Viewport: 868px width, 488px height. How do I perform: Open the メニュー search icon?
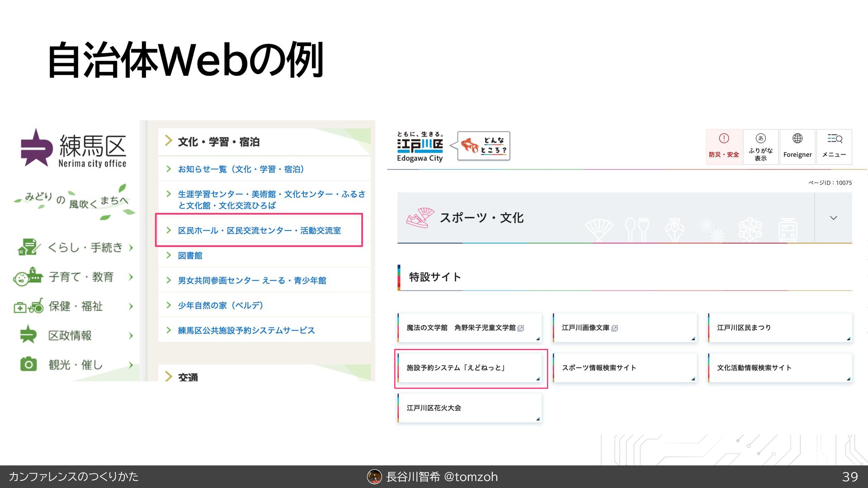834,139
